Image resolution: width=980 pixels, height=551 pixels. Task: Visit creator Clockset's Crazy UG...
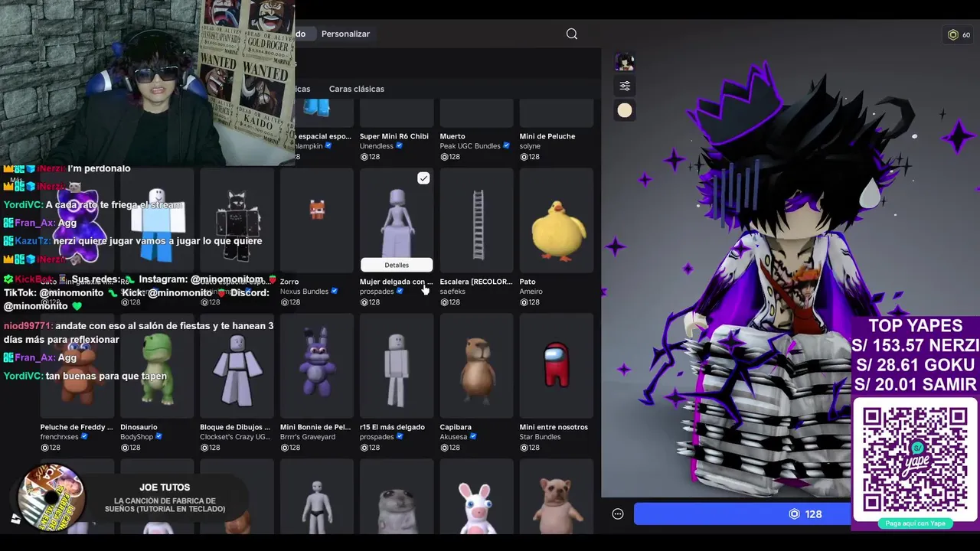click(x=235, y=437)
